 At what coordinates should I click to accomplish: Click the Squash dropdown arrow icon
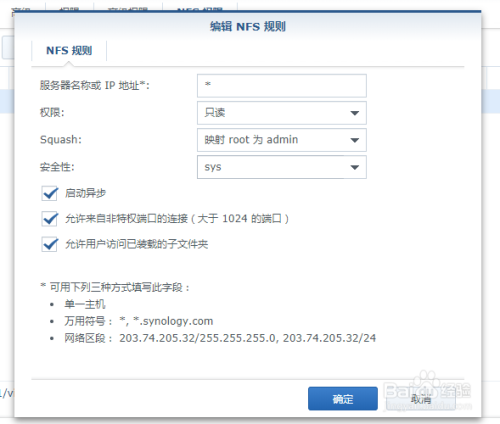pos(355,140)
